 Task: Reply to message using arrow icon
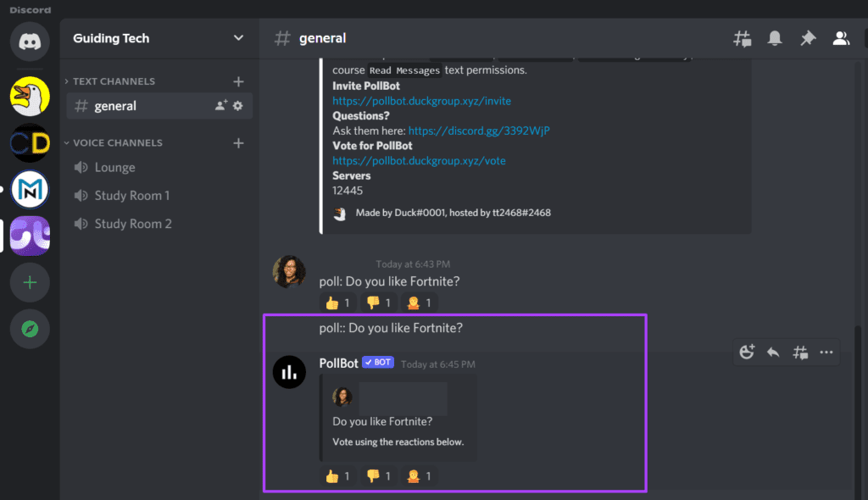coord(773,353)
